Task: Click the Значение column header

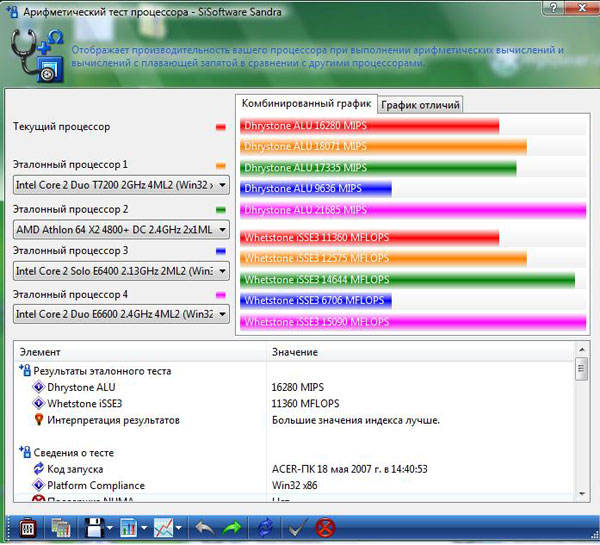Action: (x=421, y=352)
